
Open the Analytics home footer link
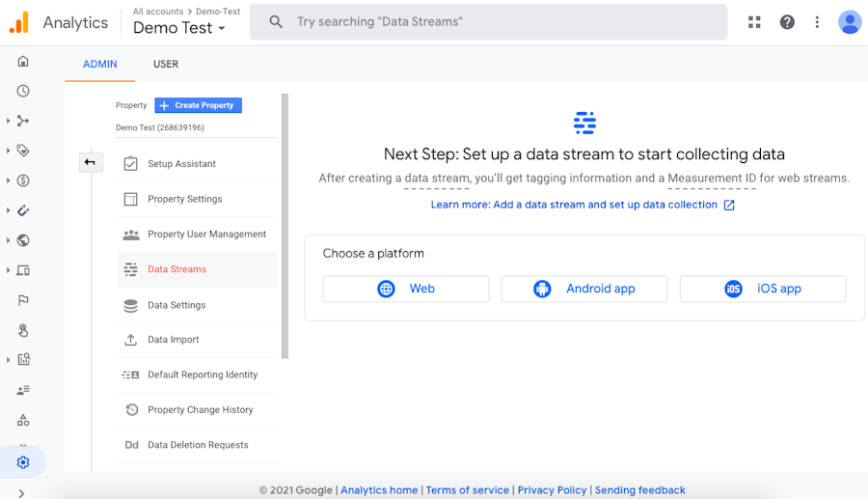click(379, 490)
